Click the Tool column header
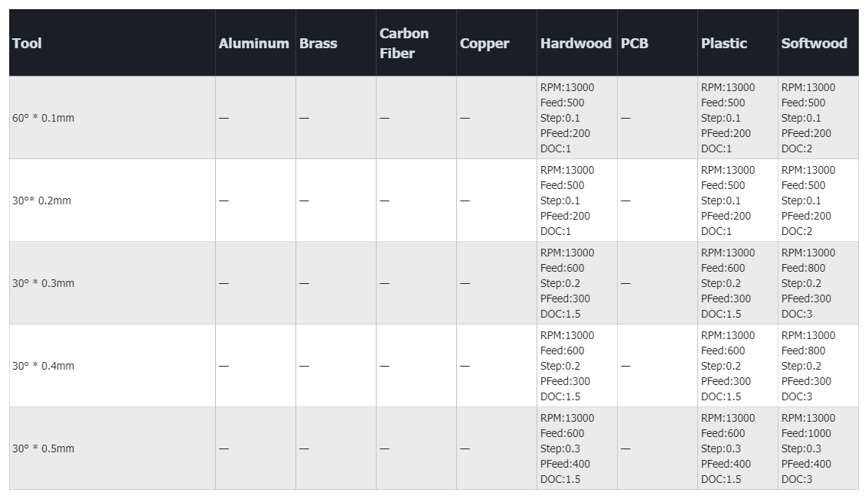Image resolution: width=868 pixels, height=499 pixels. [28, 44]
